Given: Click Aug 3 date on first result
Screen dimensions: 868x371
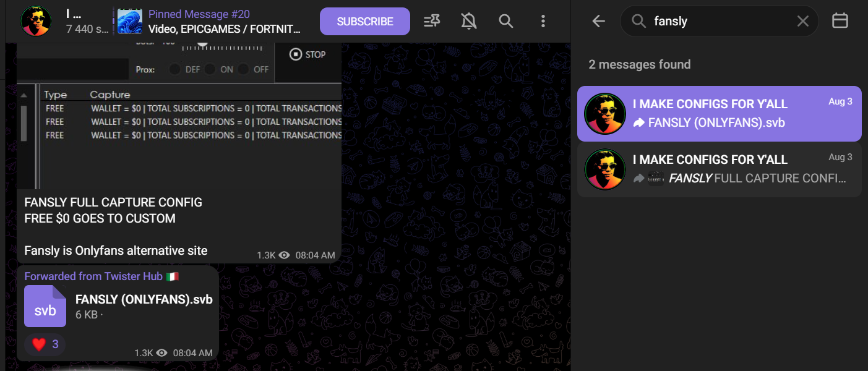Looking at the screenshot, I should pos(841,101).
